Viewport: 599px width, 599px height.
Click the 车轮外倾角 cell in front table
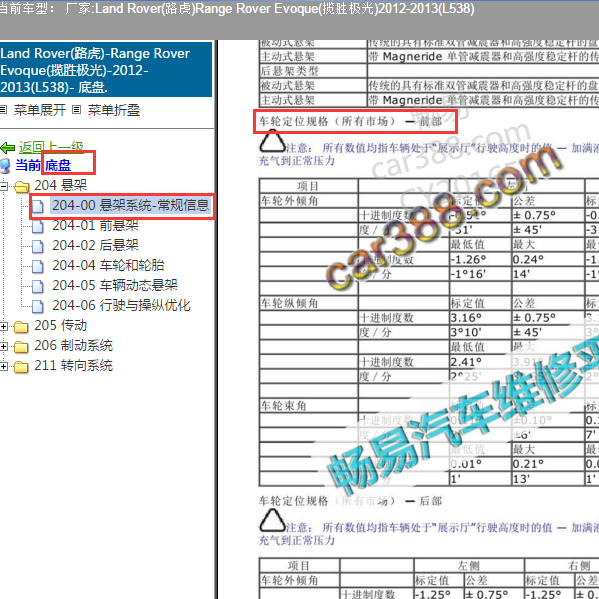[x=308, y=201]
